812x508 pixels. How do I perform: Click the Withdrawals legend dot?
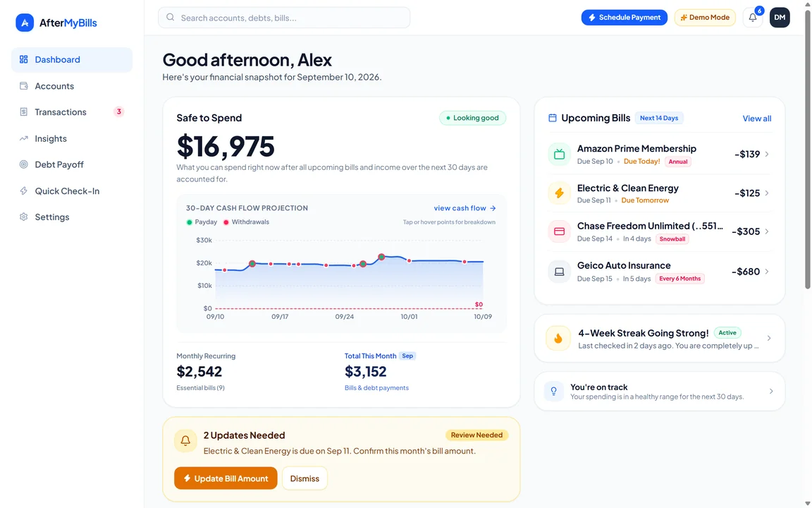point(226,222)
